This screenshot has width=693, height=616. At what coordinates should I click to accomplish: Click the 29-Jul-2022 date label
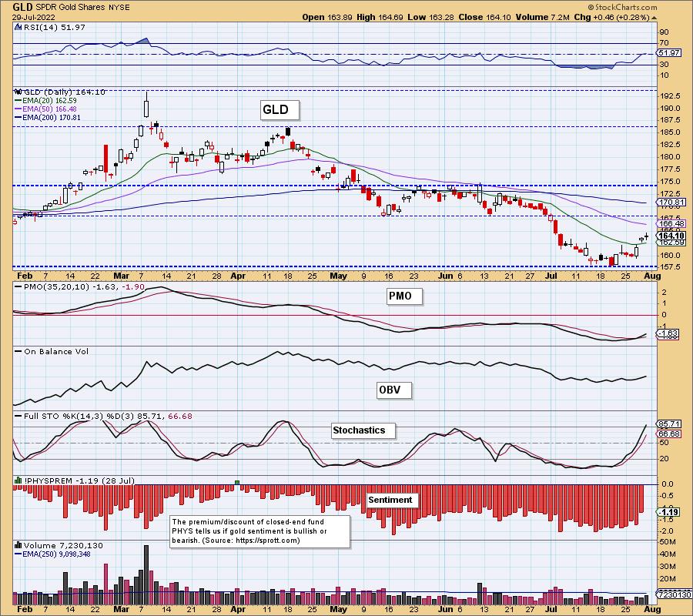point(34,17)
